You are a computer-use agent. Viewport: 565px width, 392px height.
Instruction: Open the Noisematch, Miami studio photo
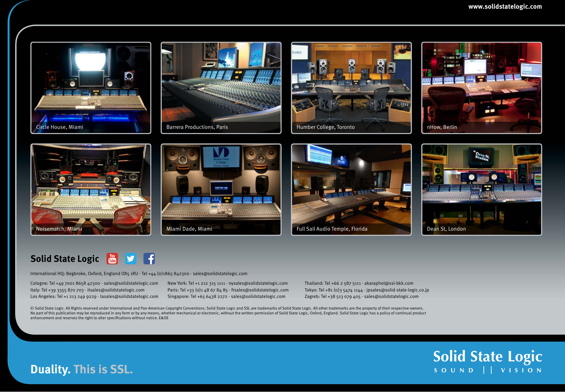click(x=91, y=189)
